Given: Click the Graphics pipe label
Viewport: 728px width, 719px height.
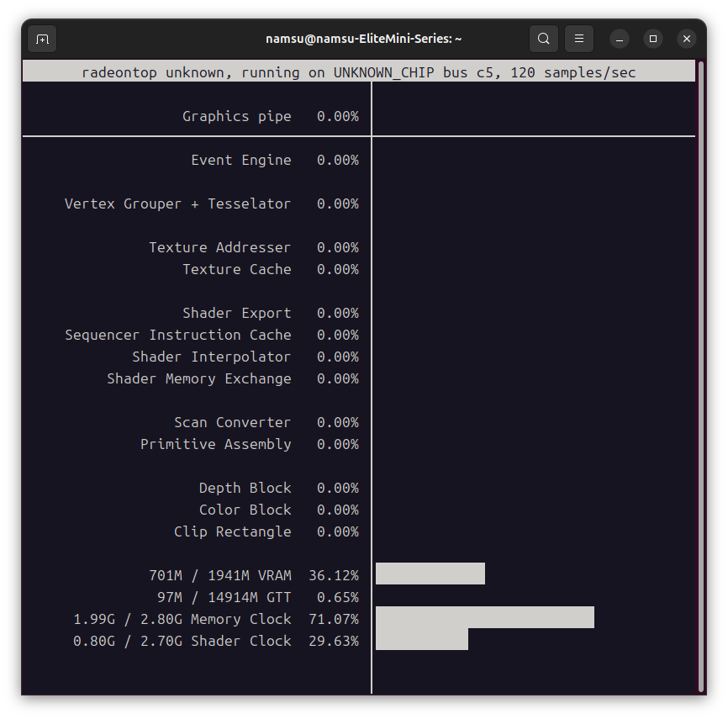Looking at the screenshot, I should [x=237, y=116].
